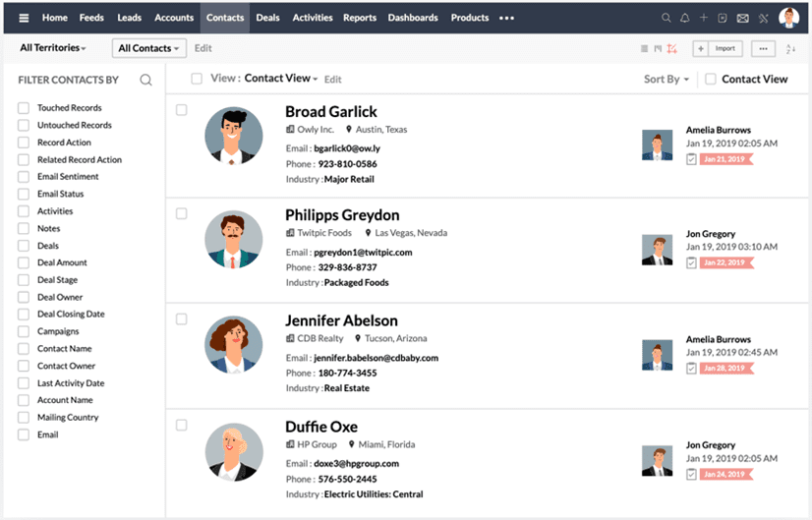Search filters using the magnifier in filter panel
Viewport: 812px width, 520px height.
pyautogui.click(x=145, y=80)
